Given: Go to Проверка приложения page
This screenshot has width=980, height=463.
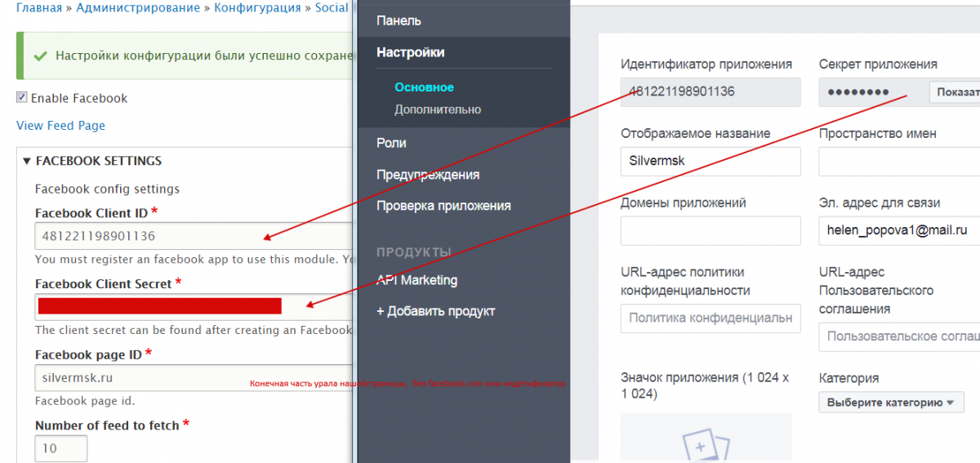Looking at the screenshot, I should [x=443, y=206].
